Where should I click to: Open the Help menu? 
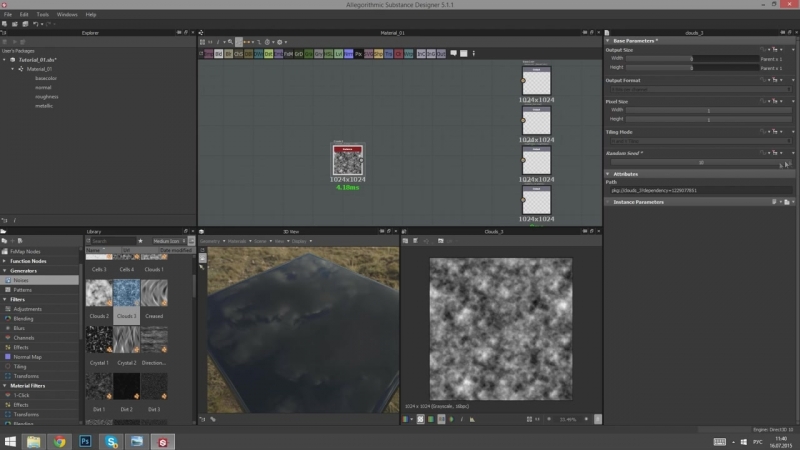pyautogui.click(x=91, y=14)
